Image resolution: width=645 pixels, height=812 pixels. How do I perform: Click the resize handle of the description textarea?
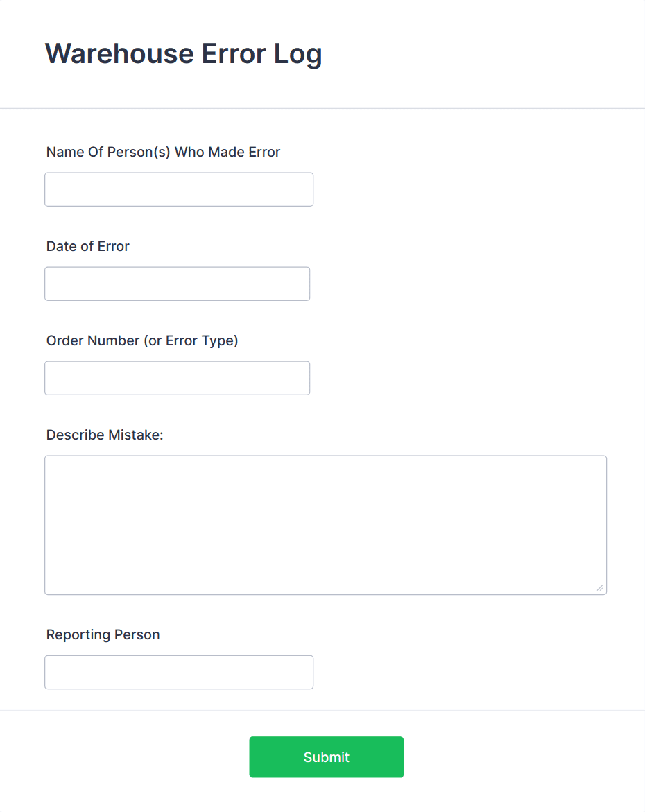599,588
